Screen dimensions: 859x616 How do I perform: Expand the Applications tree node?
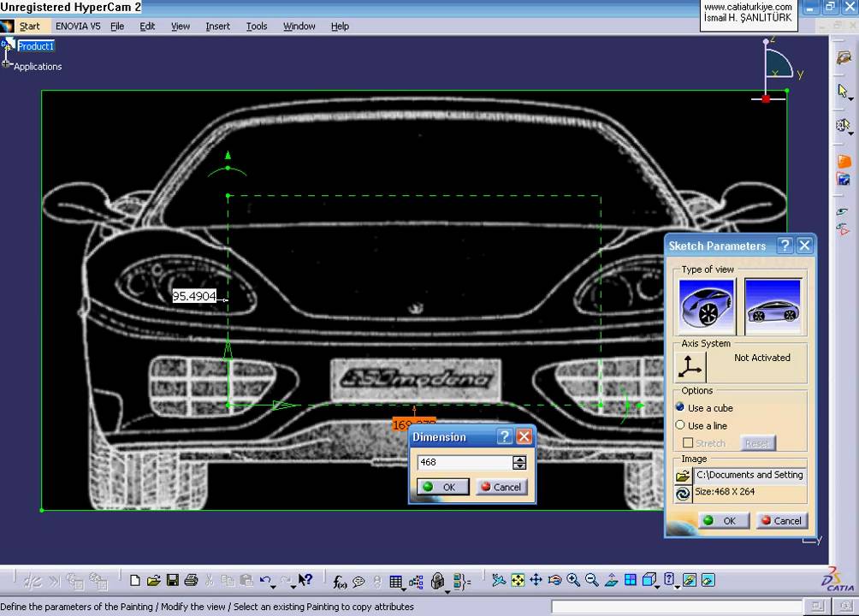tap(5, 64)
